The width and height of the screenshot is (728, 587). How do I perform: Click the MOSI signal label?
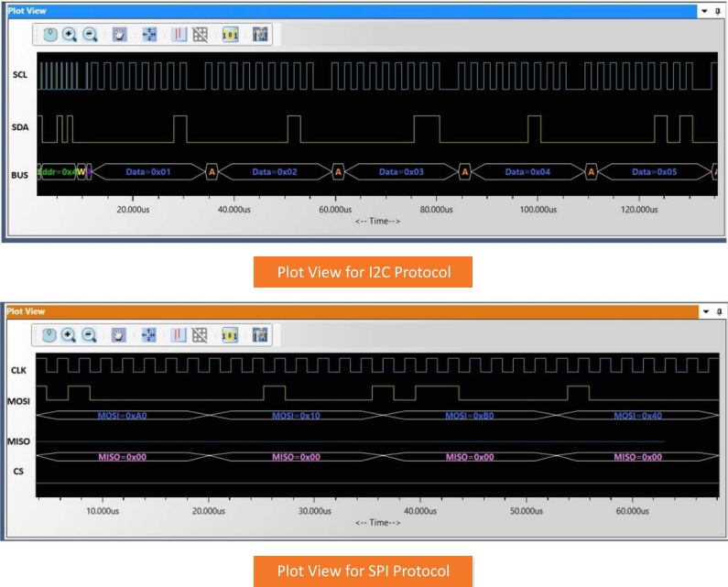18,401
